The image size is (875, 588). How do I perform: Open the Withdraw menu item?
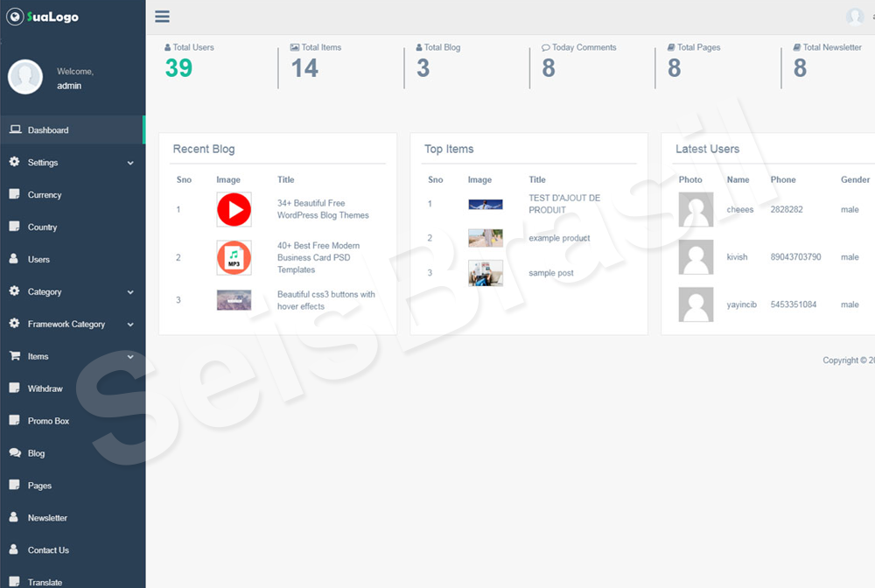pos(45,388)
